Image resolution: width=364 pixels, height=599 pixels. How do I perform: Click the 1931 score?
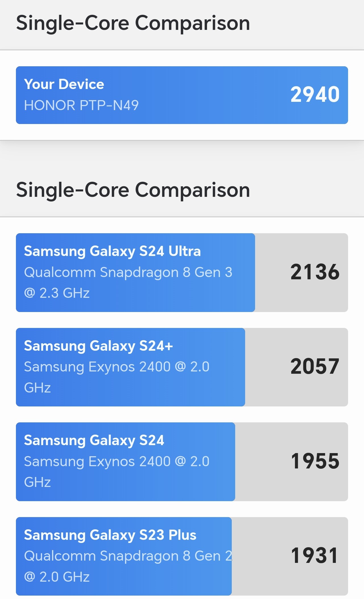pyautogui.click(x=315, y=555)
